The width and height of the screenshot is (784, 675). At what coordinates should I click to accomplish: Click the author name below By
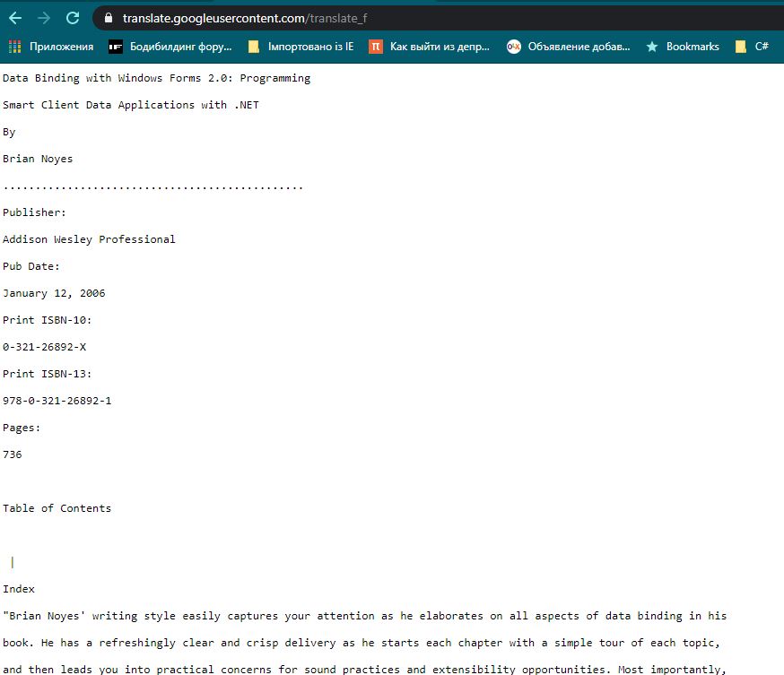pos(38,159)
